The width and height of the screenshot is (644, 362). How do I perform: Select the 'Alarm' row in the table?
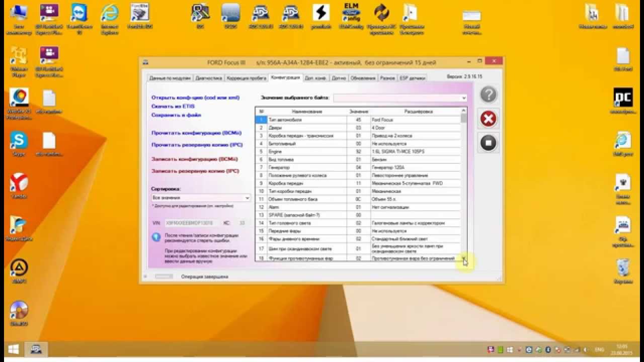(x=358, y=207)
